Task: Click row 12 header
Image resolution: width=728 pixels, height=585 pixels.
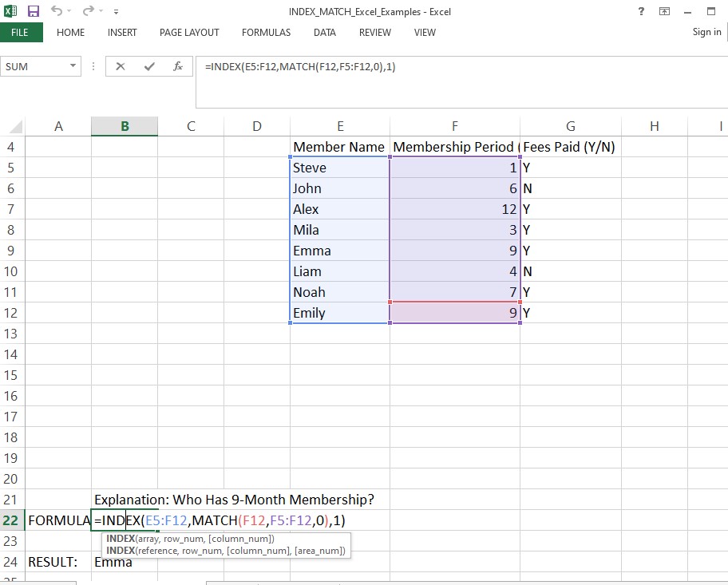Action: point(11,313)
